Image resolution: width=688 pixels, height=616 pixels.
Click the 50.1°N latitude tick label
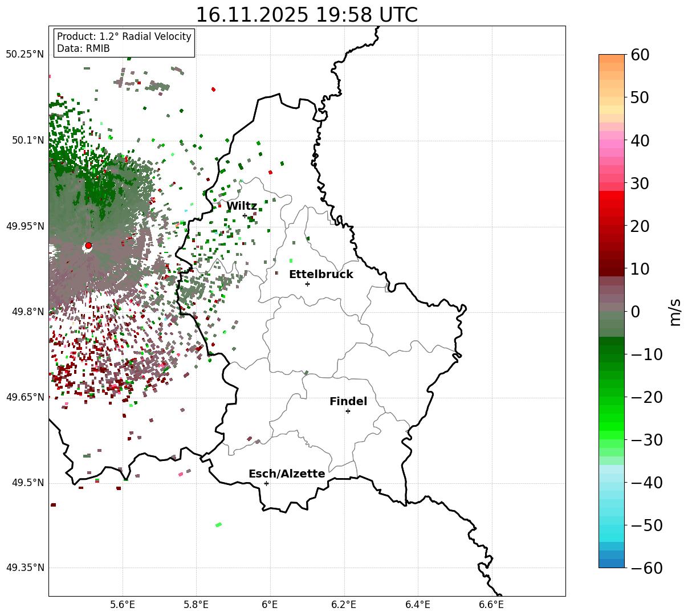pyautogui.click(x=27, y=140)
